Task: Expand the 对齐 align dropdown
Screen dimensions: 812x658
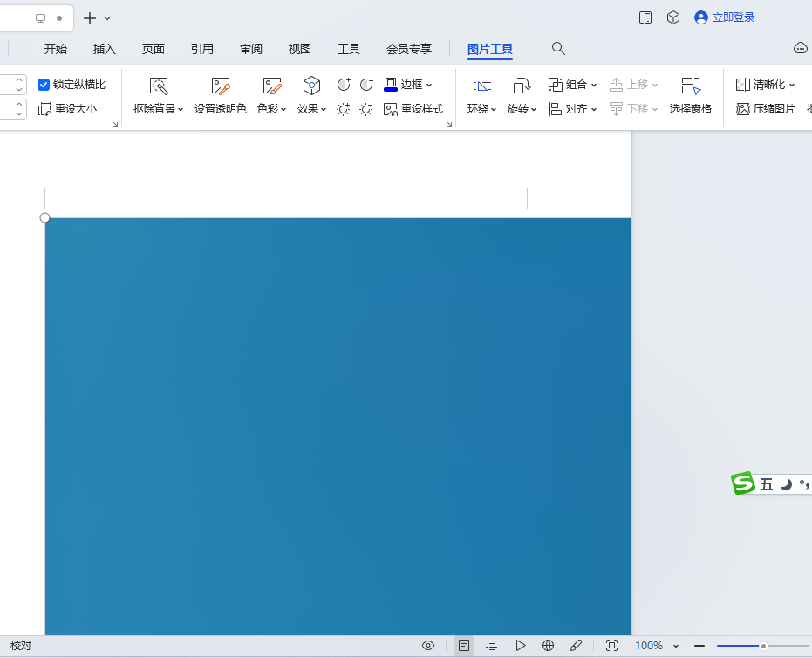Action: [594, 109]
